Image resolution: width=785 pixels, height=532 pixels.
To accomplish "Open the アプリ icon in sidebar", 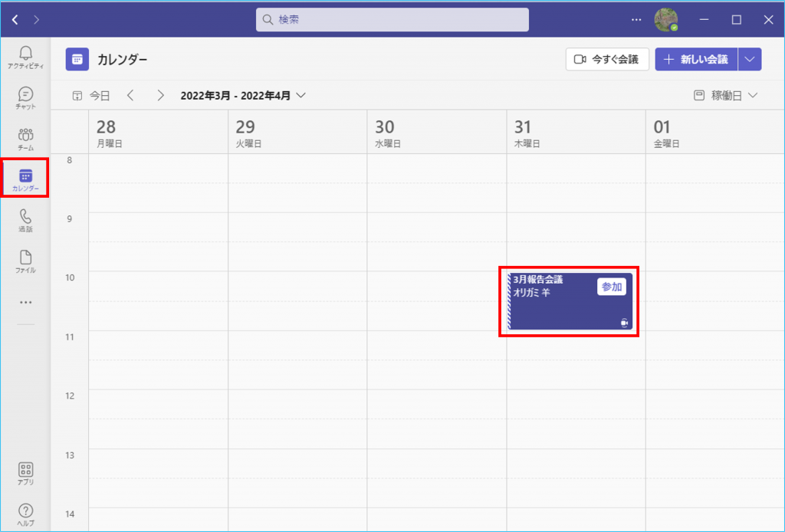I will (25, 473).
